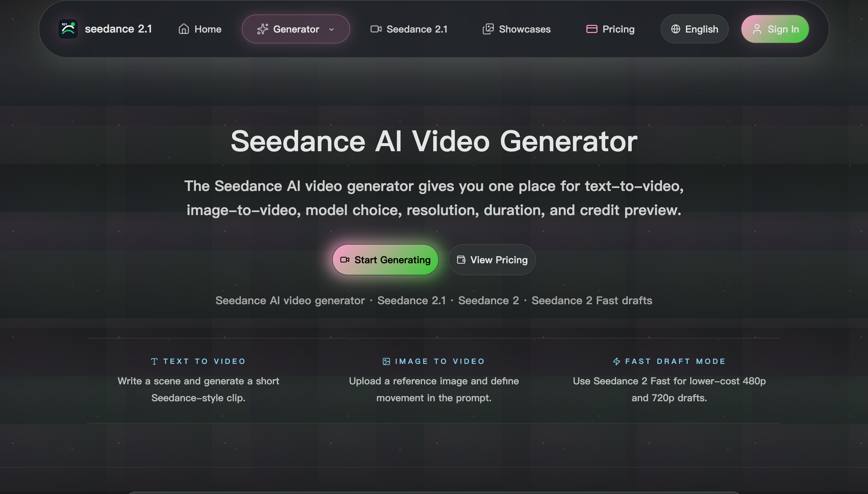Click the seedance 2.1 logo icon

(x=68, y=29)
